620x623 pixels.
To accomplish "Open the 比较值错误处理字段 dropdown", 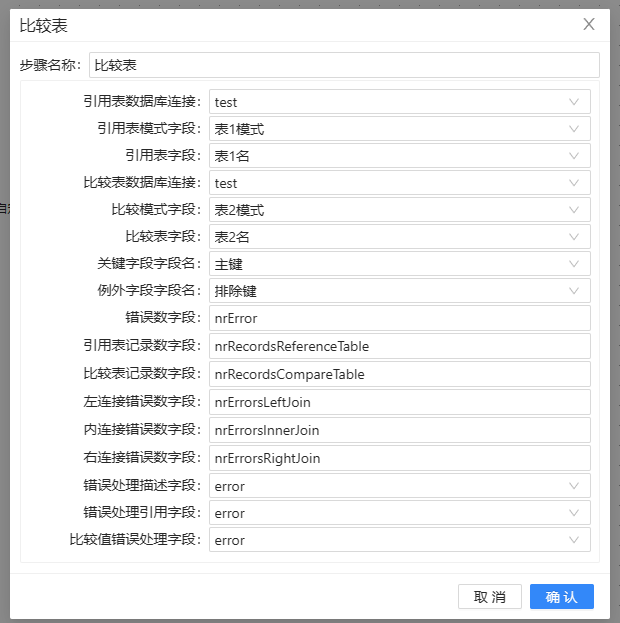I will click(x=399, y=540).
